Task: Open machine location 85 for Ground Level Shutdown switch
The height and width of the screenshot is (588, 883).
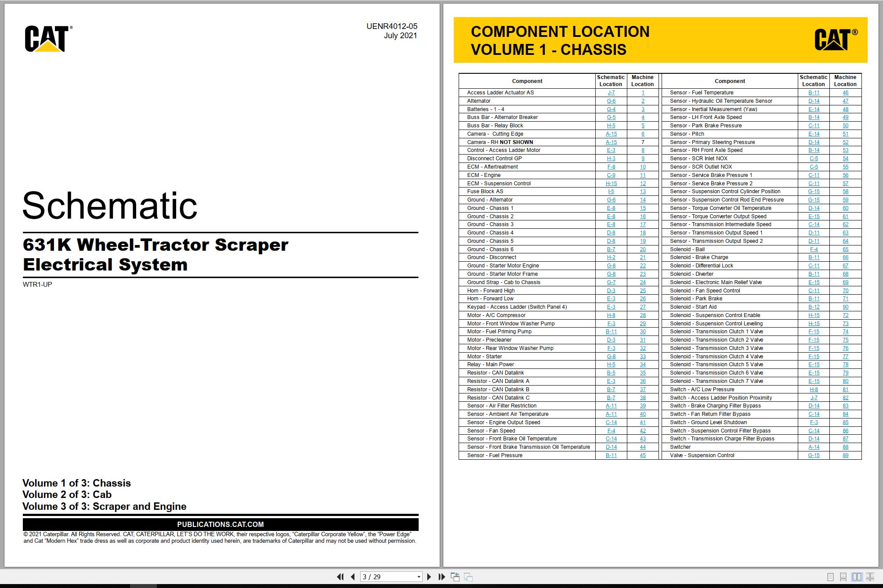Action: pos(845,422)
